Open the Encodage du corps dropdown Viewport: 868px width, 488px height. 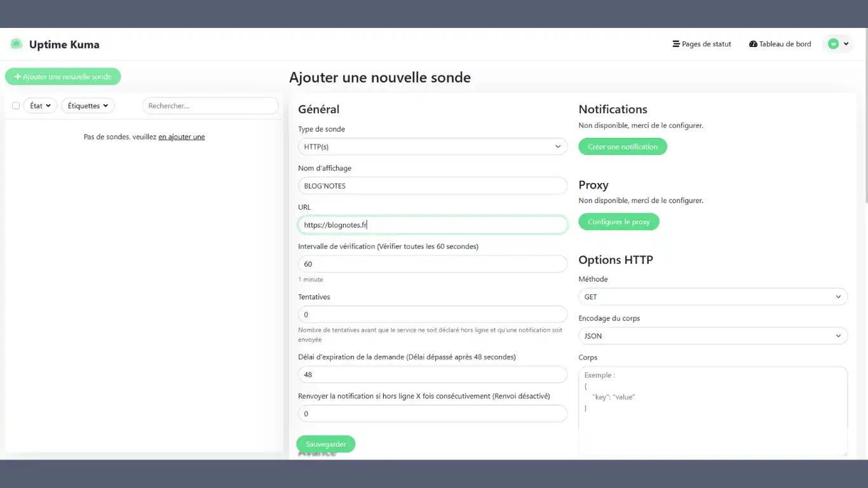tap(712, 335)
